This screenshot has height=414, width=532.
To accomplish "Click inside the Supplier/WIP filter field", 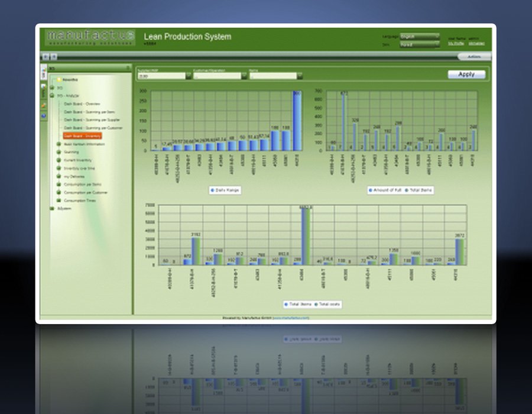I will tap(161, 76).
